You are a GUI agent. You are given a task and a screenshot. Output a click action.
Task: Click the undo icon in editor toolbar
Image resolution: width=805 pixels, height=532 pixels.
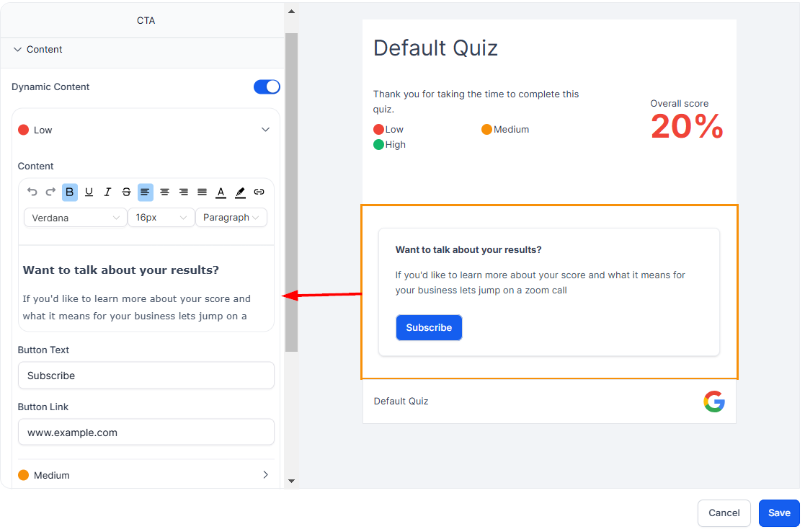(x=32, y=192)
